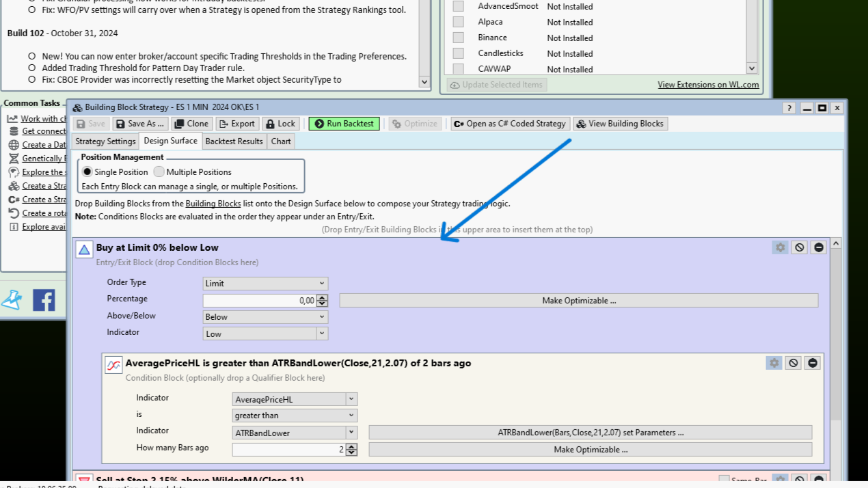The width and height of the screenshot is (868, 488).
Task: Open gear settings of AveragePriceHL condition block
Action: click(774, 363)
